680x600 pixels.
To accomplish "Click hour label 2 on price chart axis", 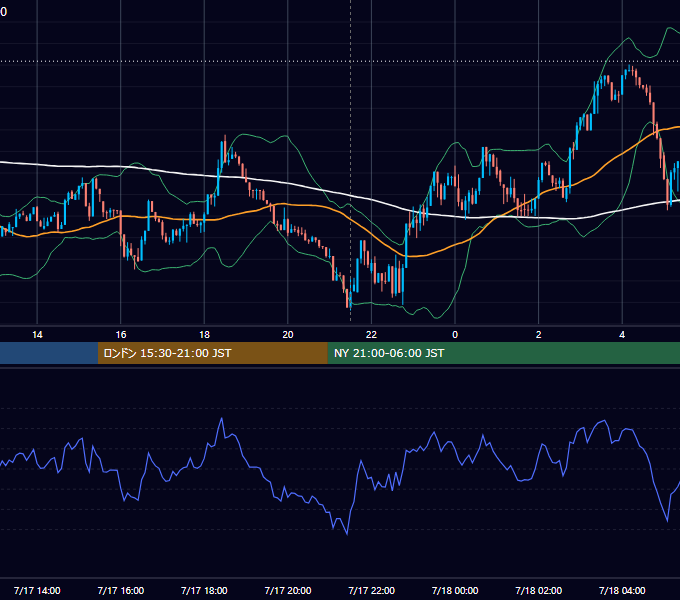I will coord(539,335).
